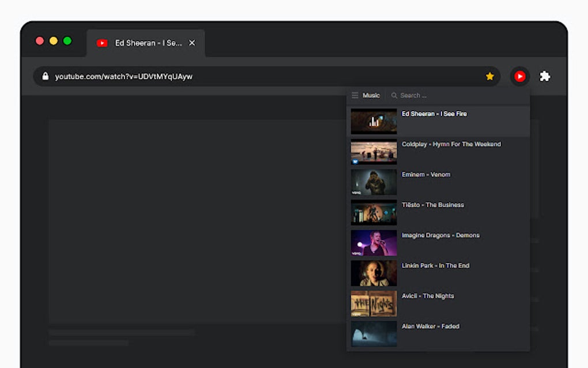Click the green traffic light button
The image size is (588, 368).
[67, 41]
